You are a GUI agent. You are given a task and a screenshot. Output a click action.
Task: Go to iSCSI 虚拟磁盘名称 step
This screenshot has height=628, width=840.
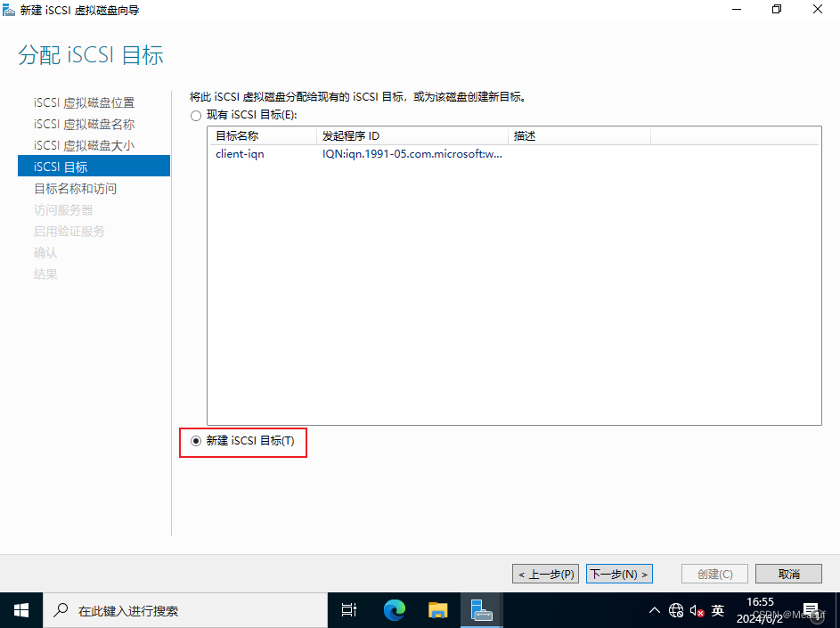coord(84,124)
